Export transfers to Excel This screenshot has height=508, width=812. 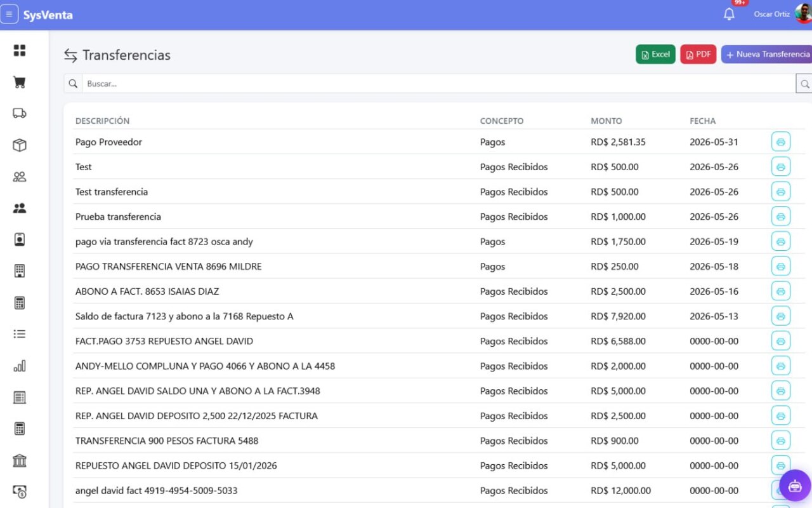pos(655,55)
